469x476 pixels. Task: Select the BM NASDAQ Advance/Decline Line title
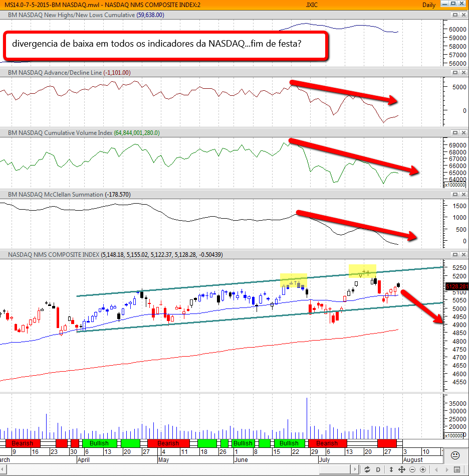click(55, 73)
